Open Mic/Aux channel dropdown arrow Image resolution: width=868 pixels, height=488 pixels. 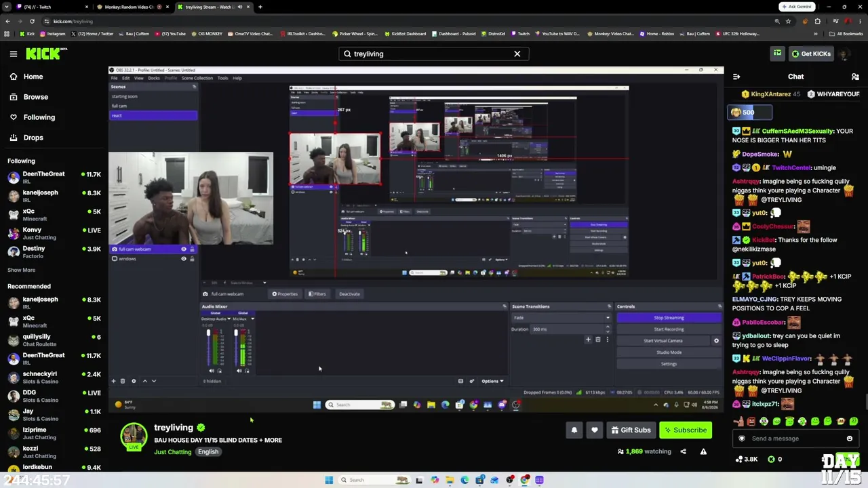point(252,319)
